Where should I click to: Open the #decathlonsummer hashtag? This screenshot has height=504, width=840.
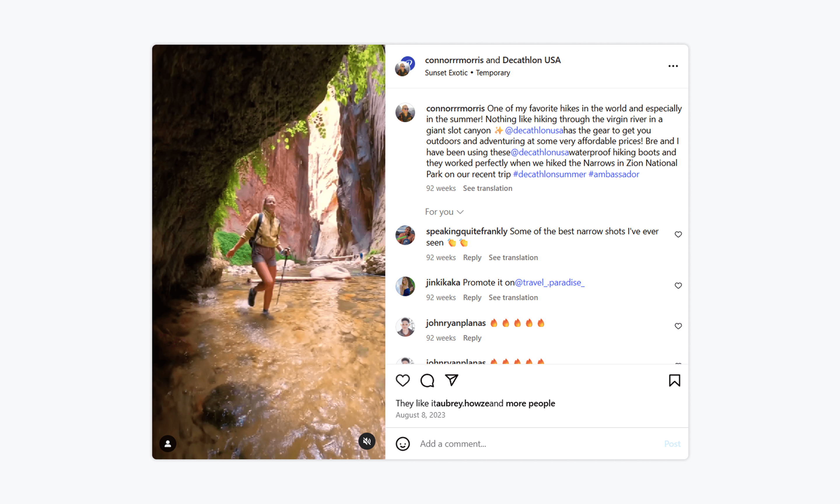click(549, 174)
